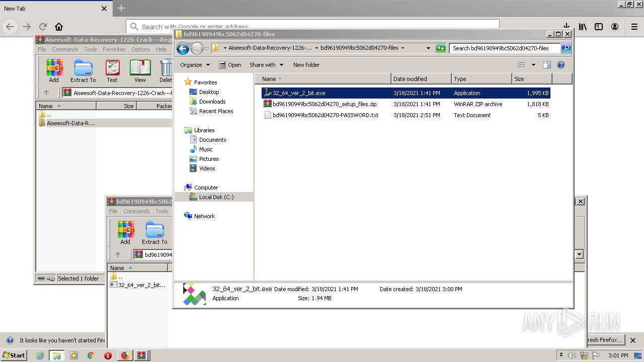
Task: Open File menu in top WinRAR window
Action: point(42,49)
